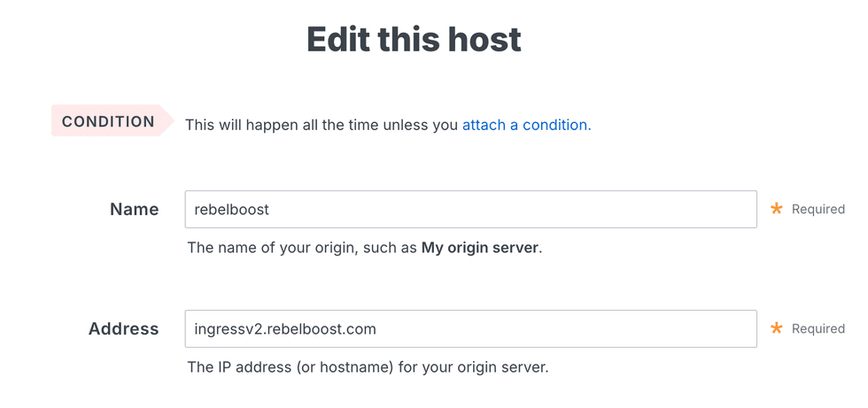
Task: Click the word 'unless' in condition sentence
Action: [x=405, y=125]
